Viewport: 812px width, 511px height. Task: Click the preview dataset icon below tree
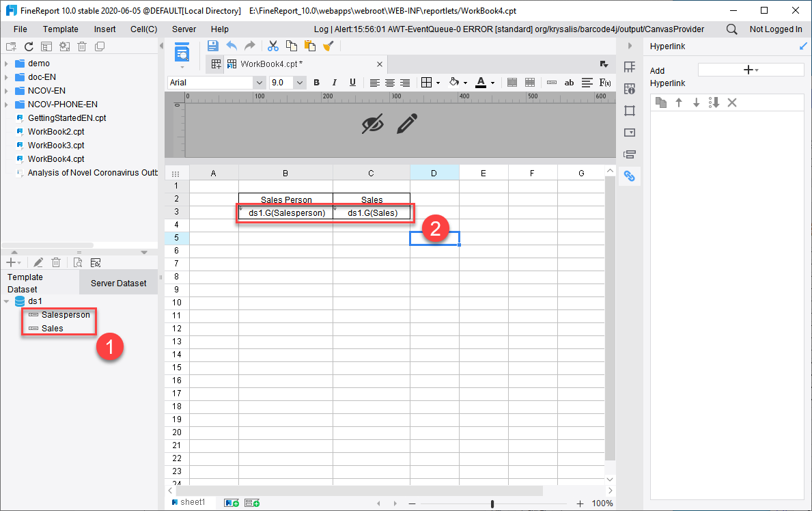pos(77,262)
